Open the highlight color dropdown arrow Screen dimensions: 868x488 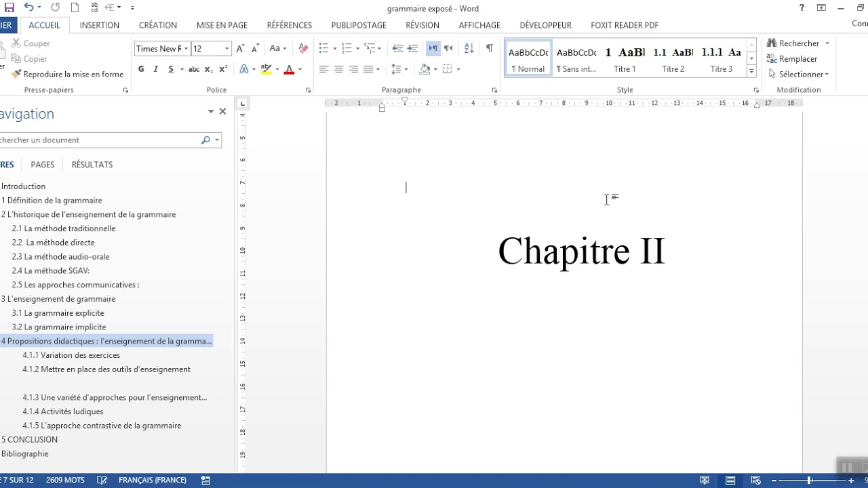coord(277,69)
